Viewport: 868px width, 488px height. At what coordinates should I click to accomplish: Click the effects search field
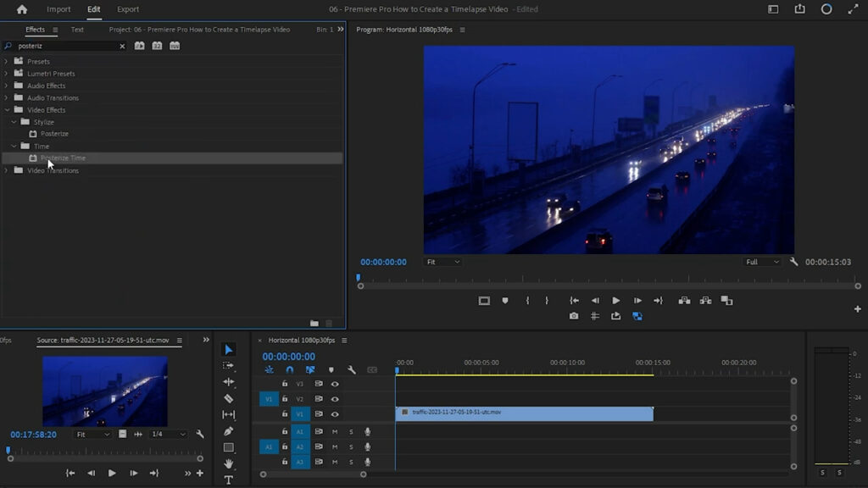[x=66, y=46]
